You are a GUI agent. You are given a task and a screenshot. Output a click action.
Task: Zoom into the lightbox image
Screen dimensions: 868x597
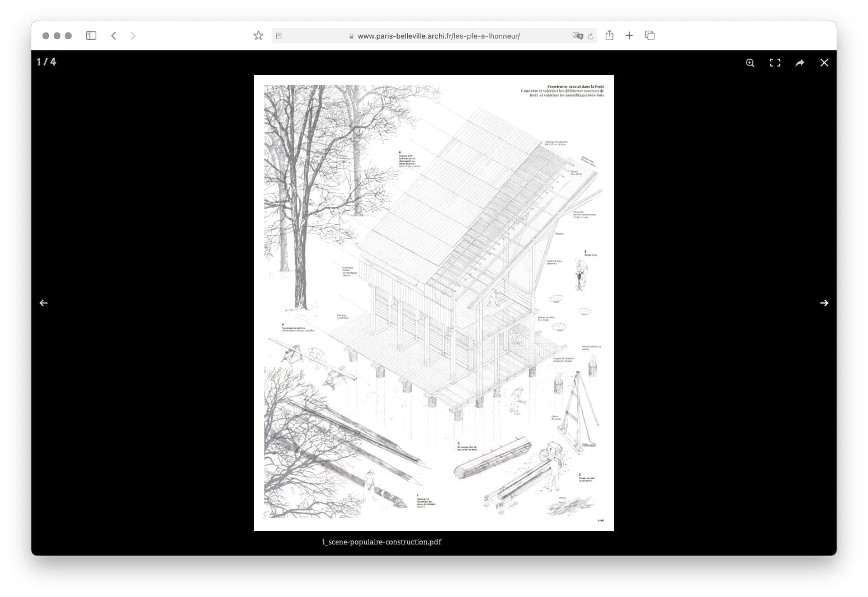point(750,63)
